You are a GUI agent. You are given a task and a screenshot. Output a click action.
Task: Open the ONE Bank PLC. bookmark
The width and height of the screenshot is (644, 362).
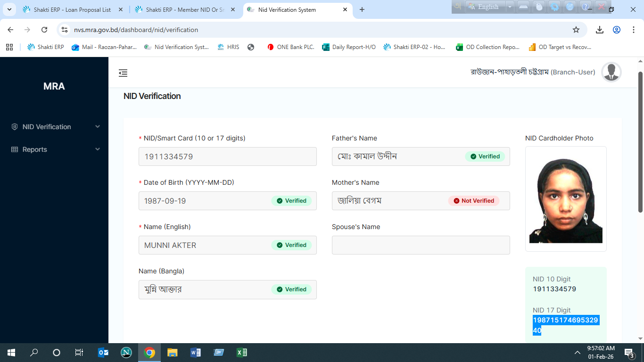click(291, 47)
